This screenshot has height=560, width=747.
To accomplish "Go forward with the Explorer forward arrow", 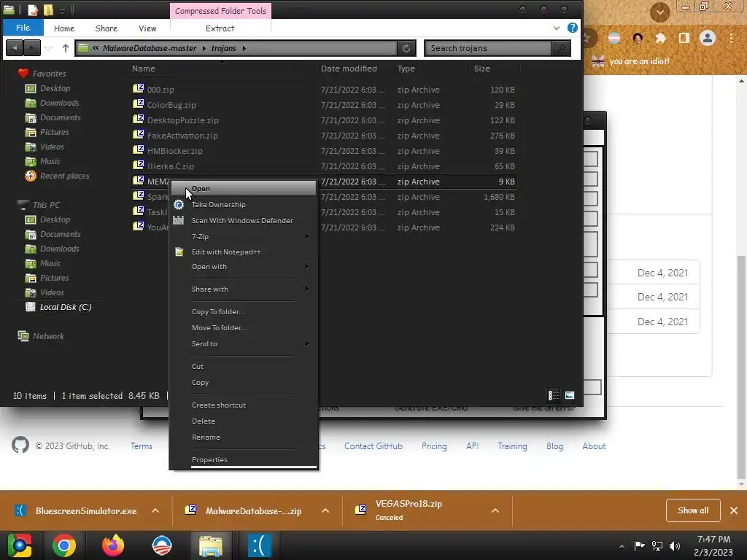I will (x=31, y=47).
